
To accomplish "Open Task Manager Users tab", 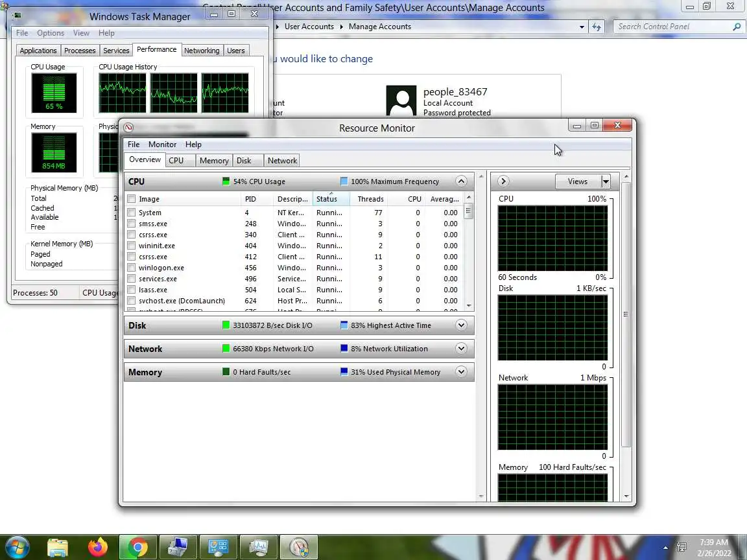I will (x=236, y=51).
